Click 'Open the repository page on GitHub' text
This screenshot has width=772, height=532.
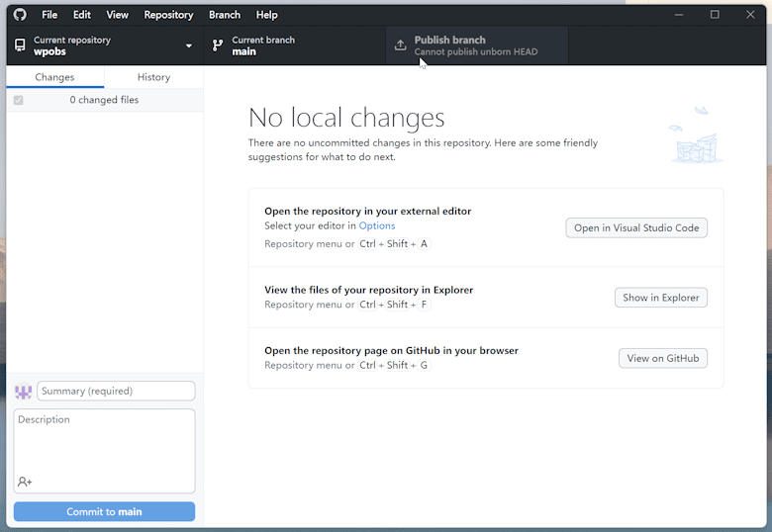pyautogui.click(x=391, y=351)
